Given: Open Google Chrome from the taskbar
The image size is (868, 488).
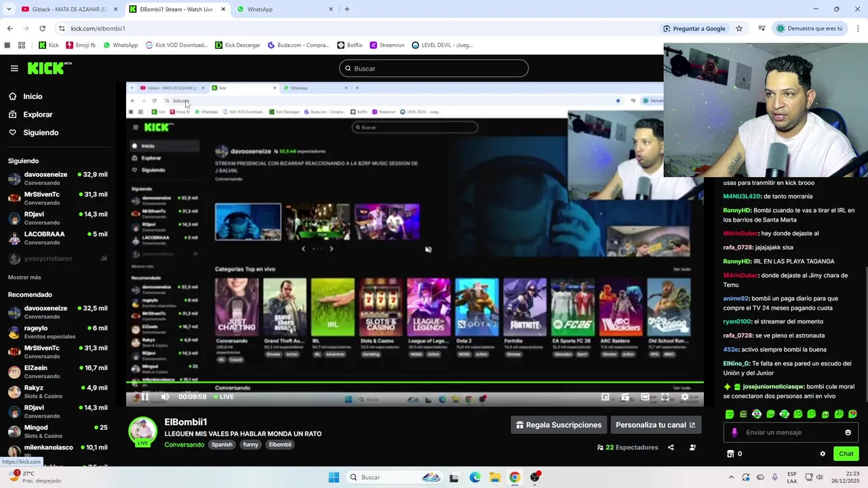Looking at the screenshot, I should 515,477.
